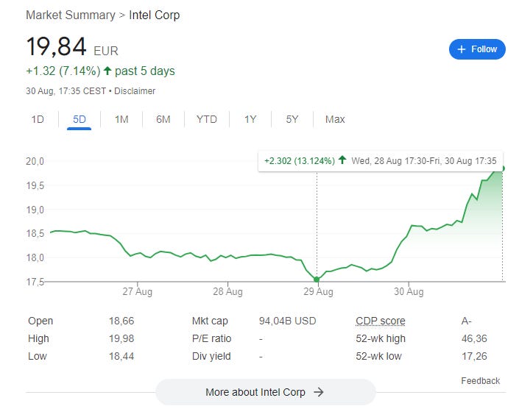Image resolution: width=519 pixels, height=420 pixels.
Task: Click the plus icon on Follow button
Action: point(462,49)
